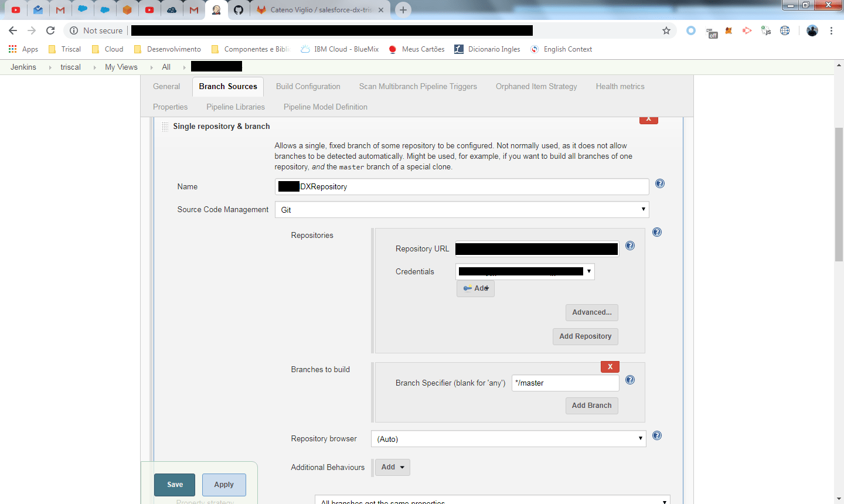Expand the Cloud bookmarks folder

(108, 49)
